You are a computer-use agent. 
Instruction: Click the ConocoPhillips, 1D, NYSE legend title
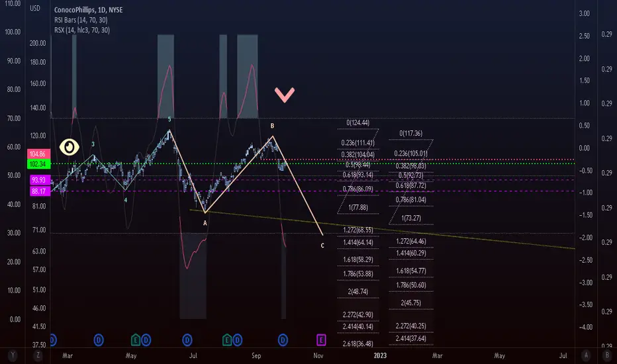[88, 10]
